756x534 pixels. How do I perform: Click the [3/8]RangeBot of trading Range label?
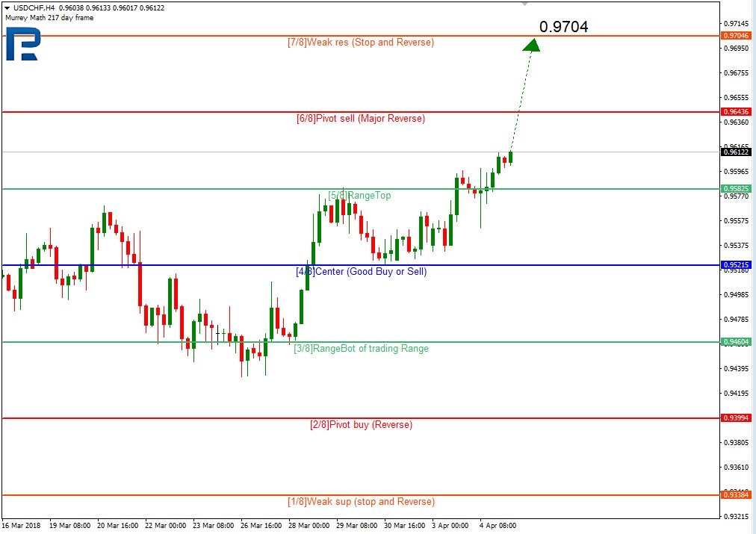click(x=361, y=349)
